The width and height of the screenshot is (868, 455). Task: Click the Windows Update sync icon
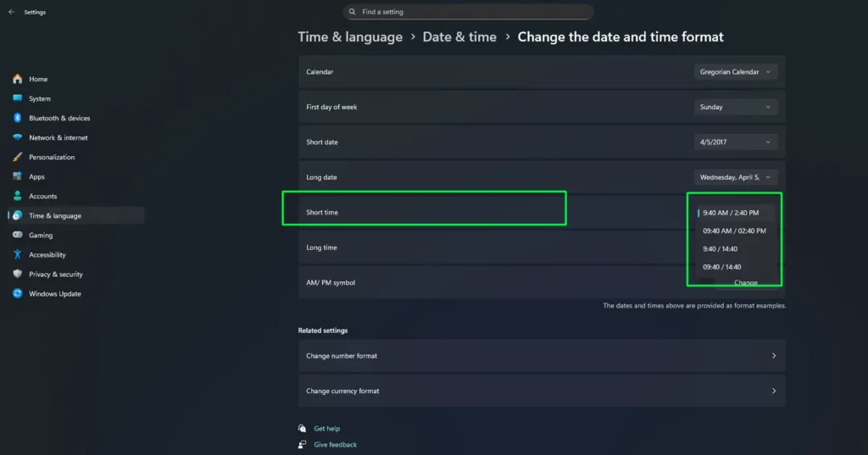18,293
